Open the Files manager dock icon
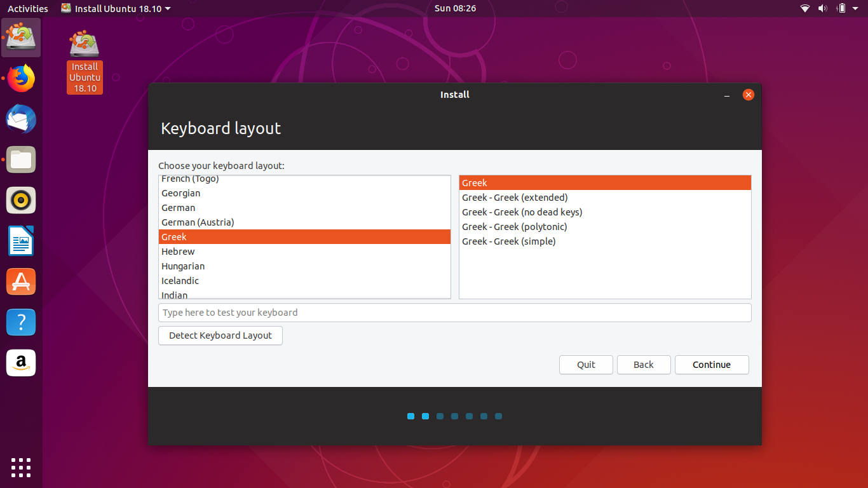This screenshot has width=868, height=488. click(x=21, y=159)
